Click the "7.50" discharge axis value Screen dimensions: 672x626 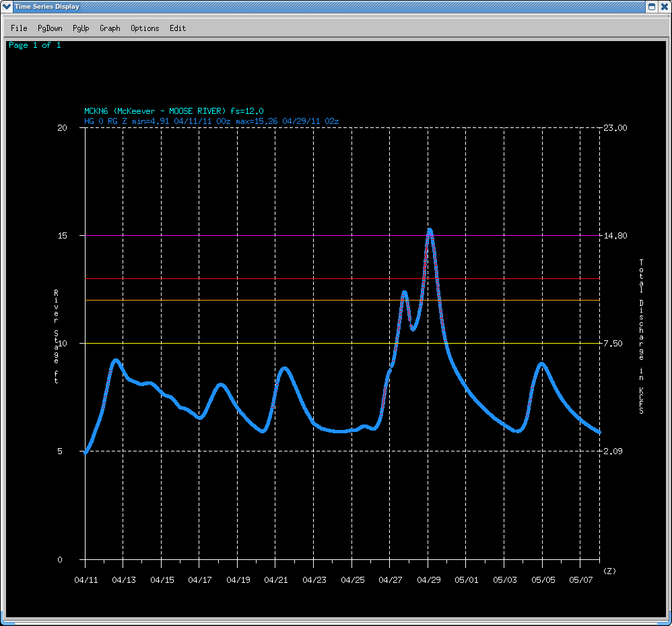click(613, 344)
